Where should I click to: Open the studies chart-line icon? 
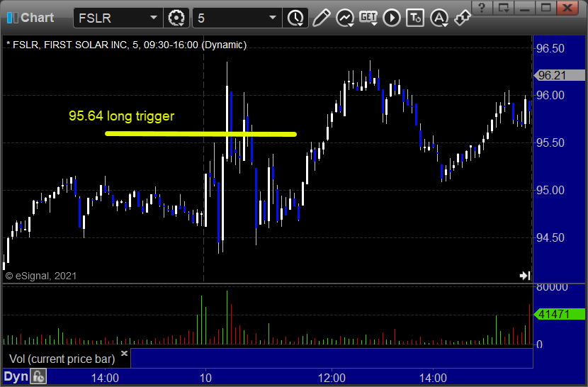pos(345,18)
